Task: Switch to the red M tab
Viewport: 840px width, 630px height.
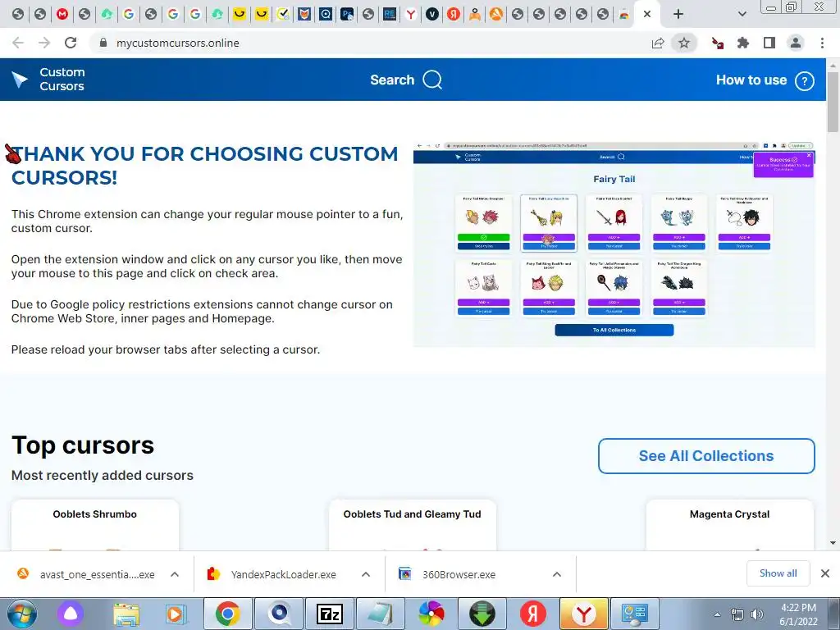Action: [x=62, y=15]
